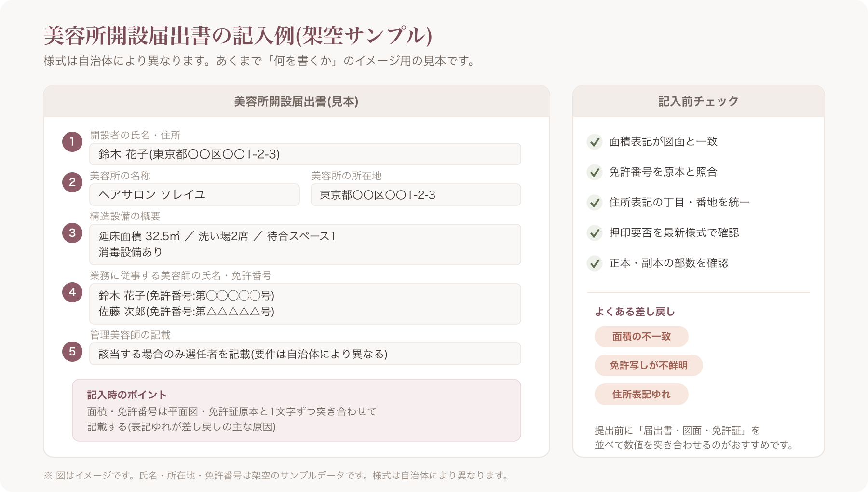Image resolution: width=868 pixels, height=492 pixels.
Task: Click the 面積表記が図面と一致 label text
Action: point(663,141)
